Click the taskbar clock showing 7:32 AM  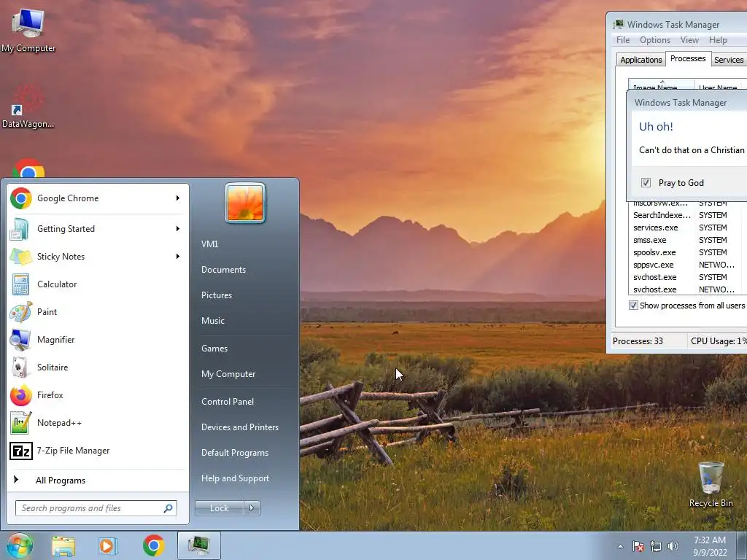pyautogui.click(x=710, y=546)
